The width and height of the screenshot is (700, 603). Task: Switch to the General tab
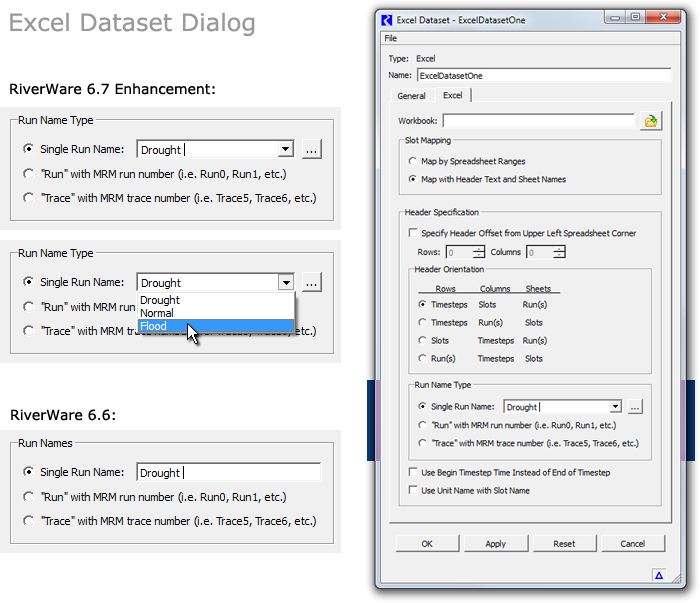pyautogui.click(x=411, y=96)
